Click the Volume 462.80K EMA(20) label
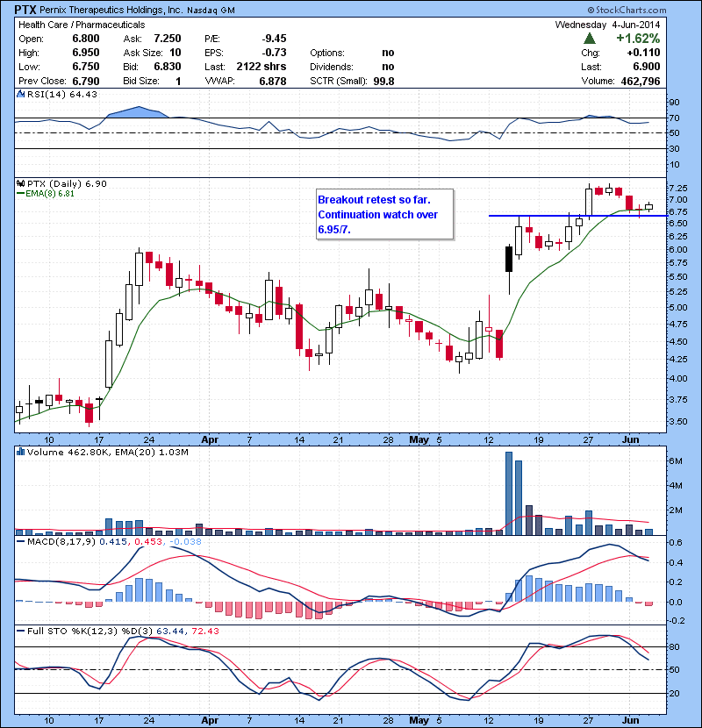Image resolution: width=702 pixels, height=728 pixels. coord(107,452)
